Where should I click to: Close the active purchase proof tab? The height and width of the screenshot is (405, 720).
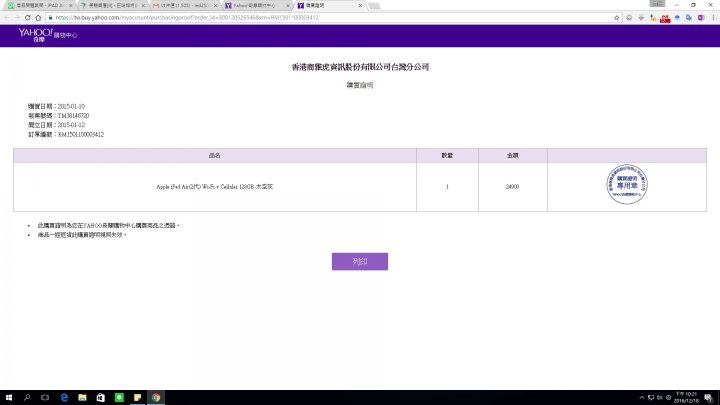360,6
